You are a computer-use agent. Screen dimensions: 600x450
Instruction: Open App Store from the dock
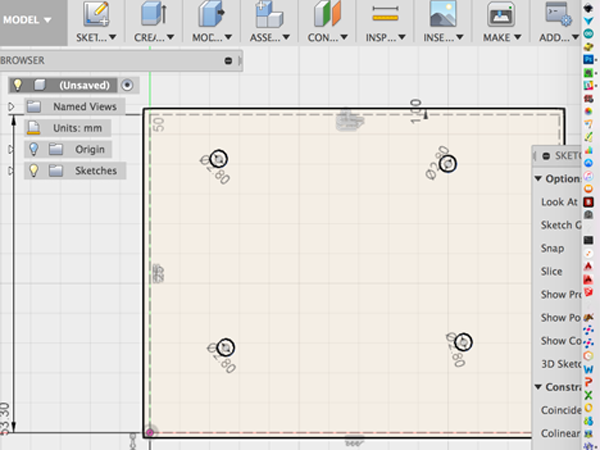pyautogui.click(x=588, y=163)
